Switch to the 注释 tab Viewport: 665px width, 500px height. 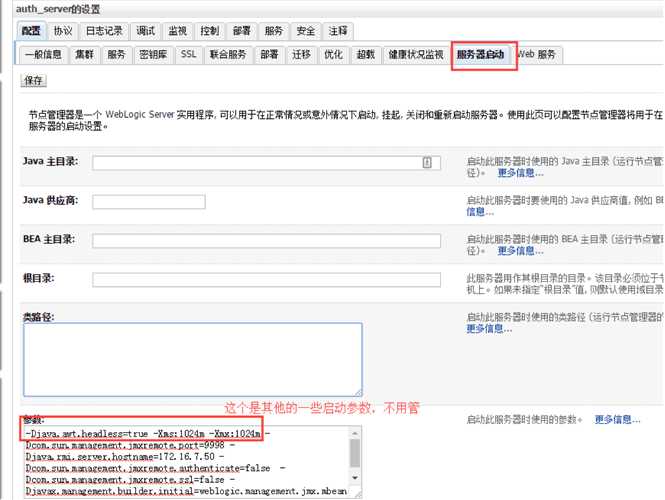338,31
